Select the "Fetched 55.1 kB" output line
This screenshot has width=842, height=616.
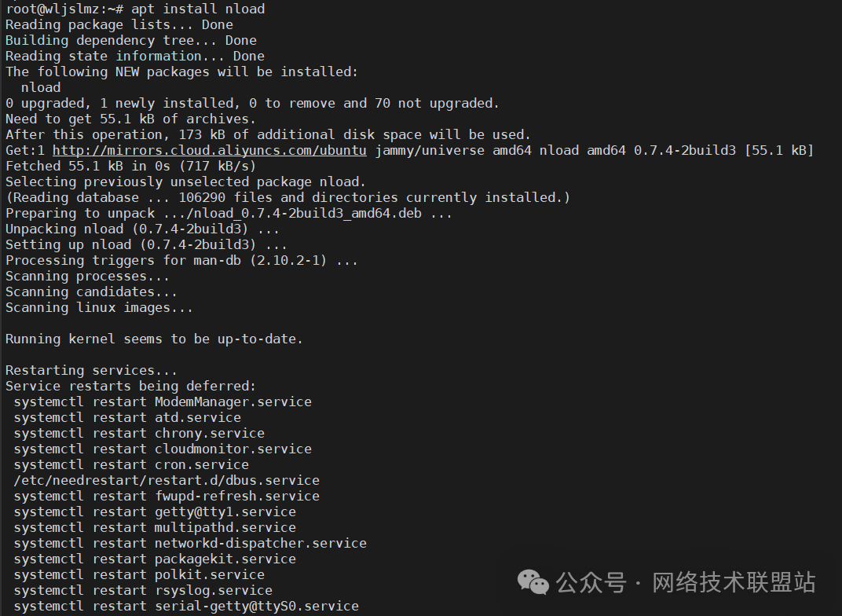tap(118, 166)
